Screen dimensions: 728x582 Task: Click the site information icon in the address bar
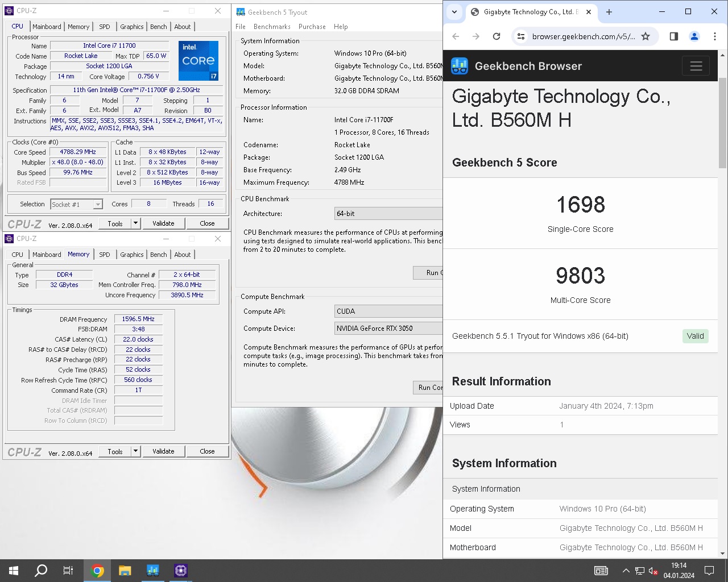click(x=520, y=36)
